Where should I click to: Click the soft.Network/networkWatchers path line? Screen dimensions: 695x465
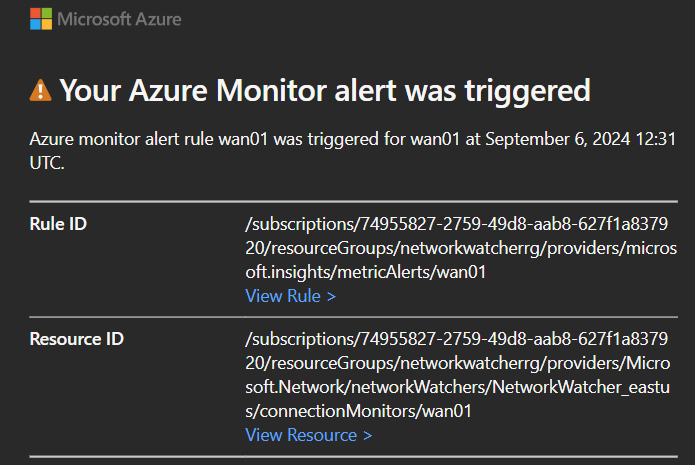point(457,387)
